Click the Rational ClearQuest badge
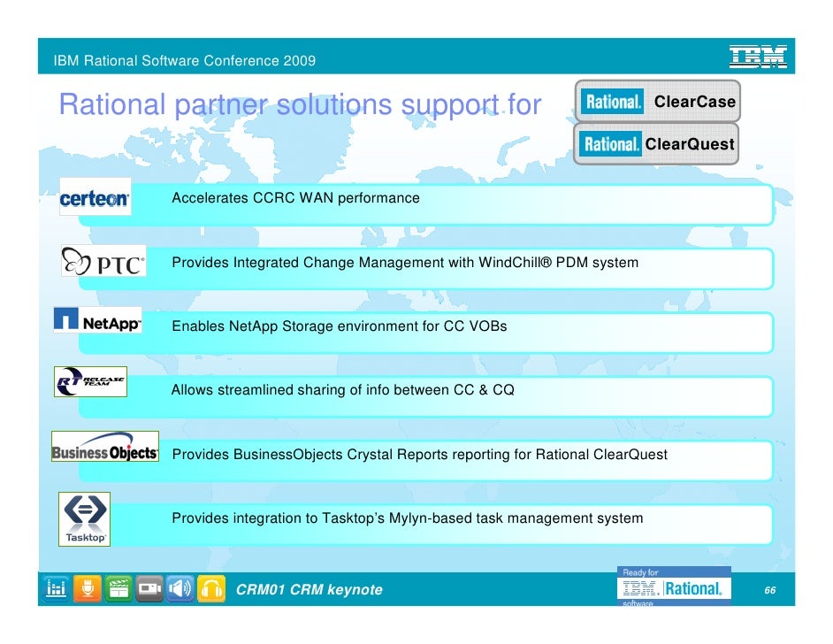Screen dimensions: 833x644 pyautogui.click(x=657, y=144)
